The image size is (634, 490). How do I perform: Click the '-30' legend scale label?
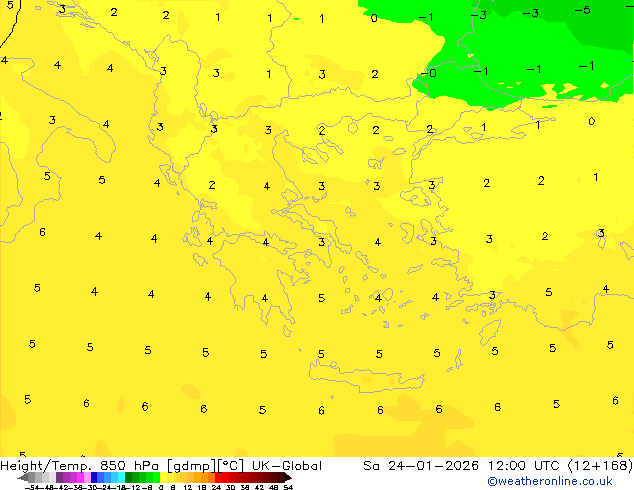click(x=91, y=488)
